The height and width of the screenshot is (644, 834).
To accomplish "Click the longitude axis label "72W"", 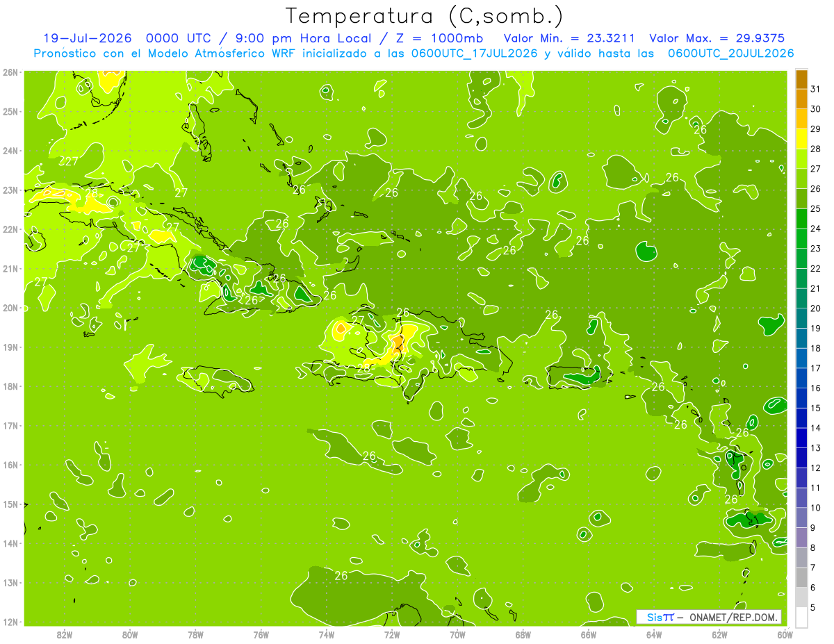I will tap(392, 634).
